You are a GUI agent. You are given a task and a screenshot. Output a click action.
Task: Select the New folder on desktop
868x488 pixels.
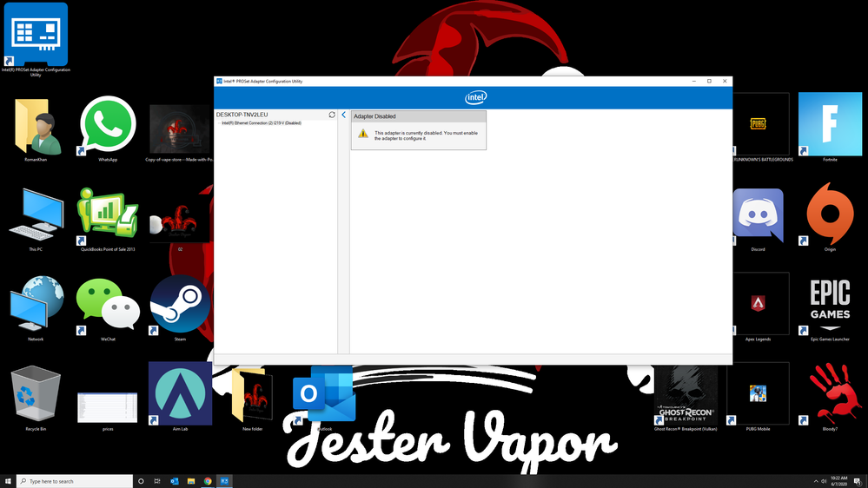(253, 399)
